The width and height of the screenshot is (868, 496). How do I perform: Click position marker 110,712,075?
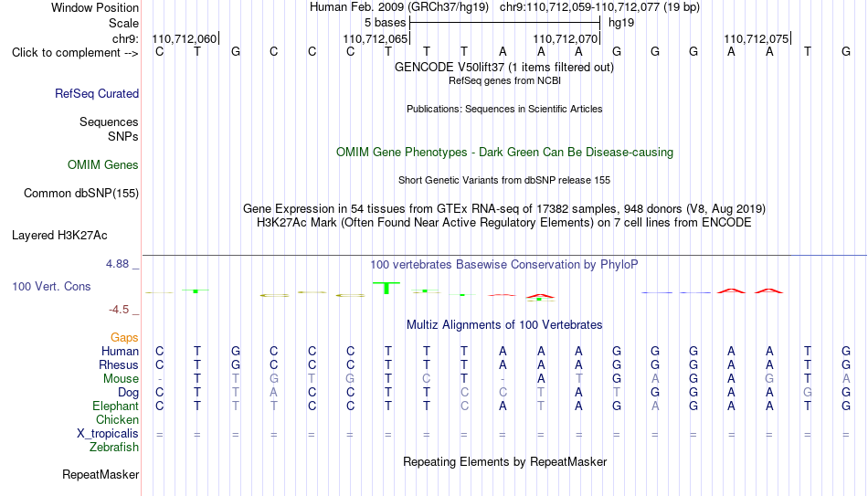point(757,38)
